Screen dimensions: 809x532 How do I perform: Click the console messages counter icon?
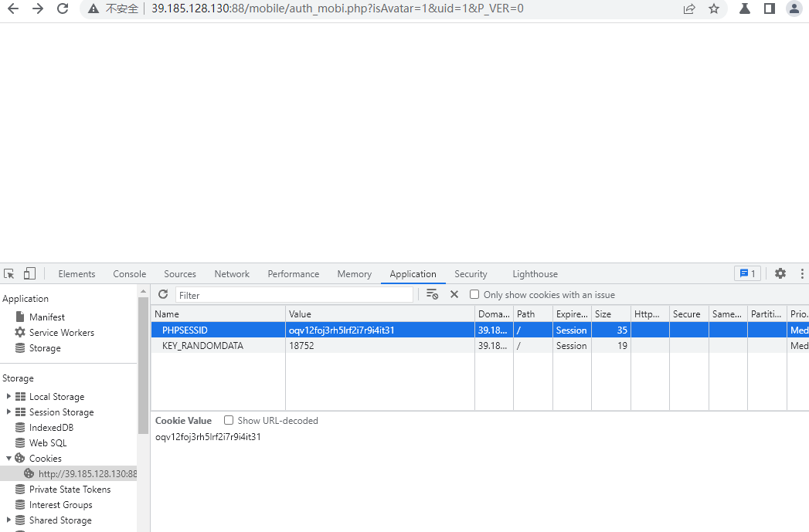747,273
